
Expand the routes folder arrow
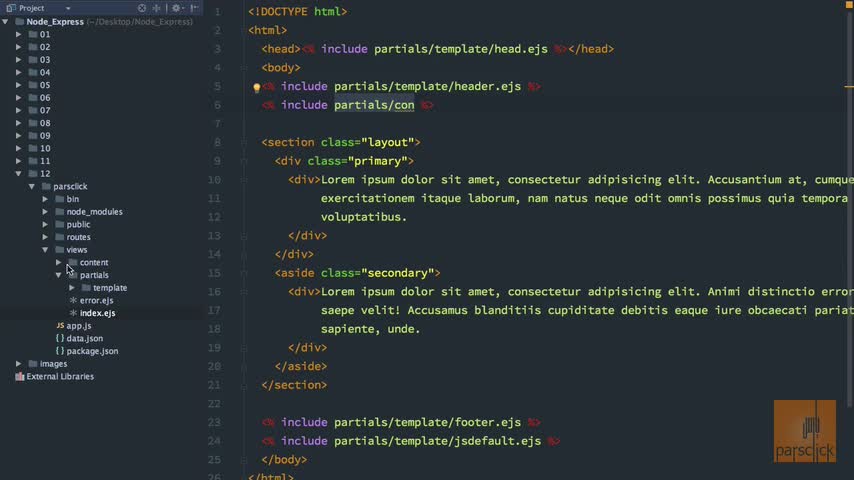click(45, 237)
